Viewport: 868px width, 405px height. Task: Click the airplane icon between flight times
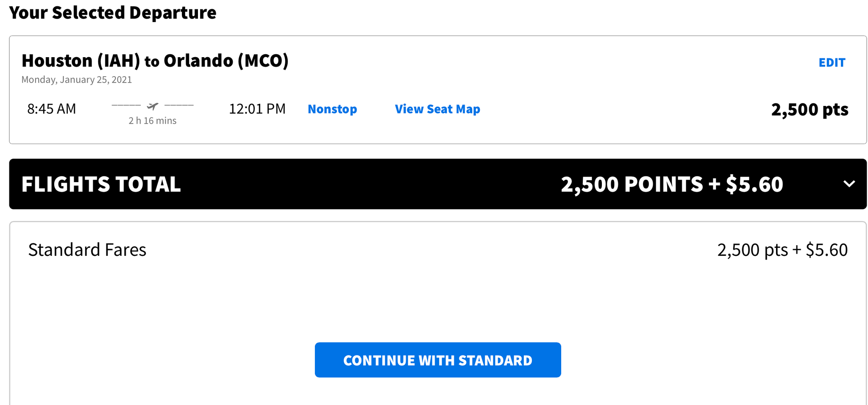pyautogui.click(x=152, y=106)
